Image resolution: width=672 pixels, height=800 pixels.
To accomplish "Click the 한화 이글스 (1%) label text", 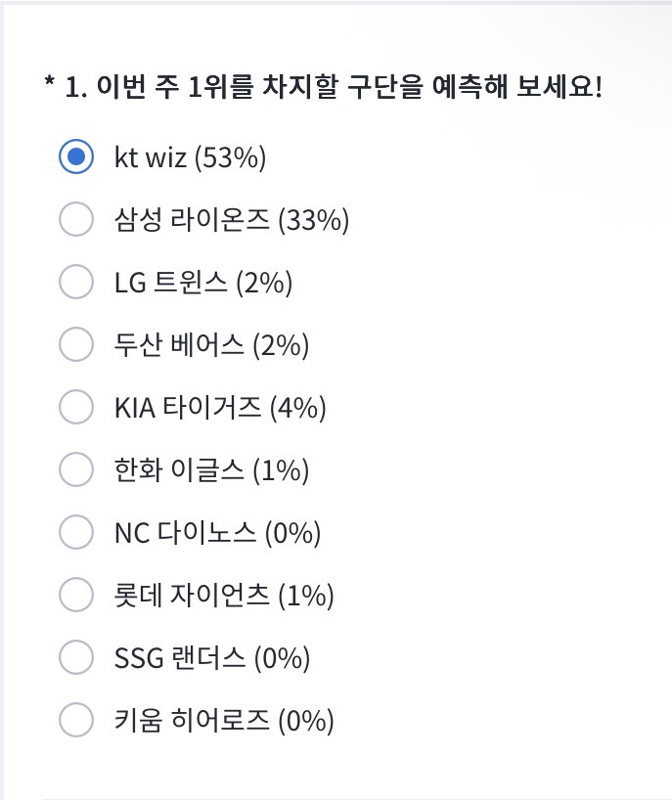I will (211, 469).
